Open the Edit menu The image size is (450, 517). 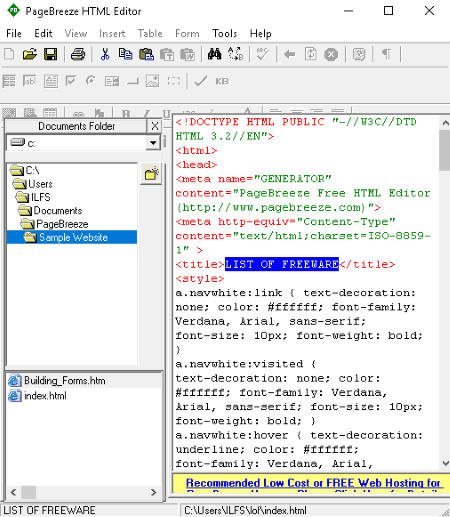pos(43,33)
